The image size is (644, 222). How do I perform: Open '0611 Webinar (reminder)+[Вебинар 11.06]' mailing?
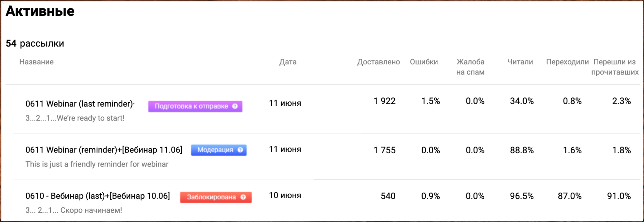[x=104, y=150]
